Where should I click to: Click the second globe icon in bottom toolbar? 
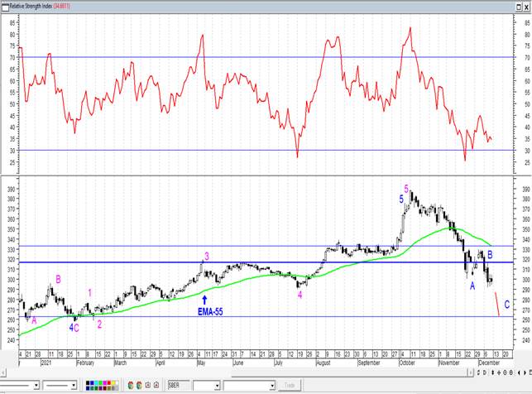pos(139,385)
